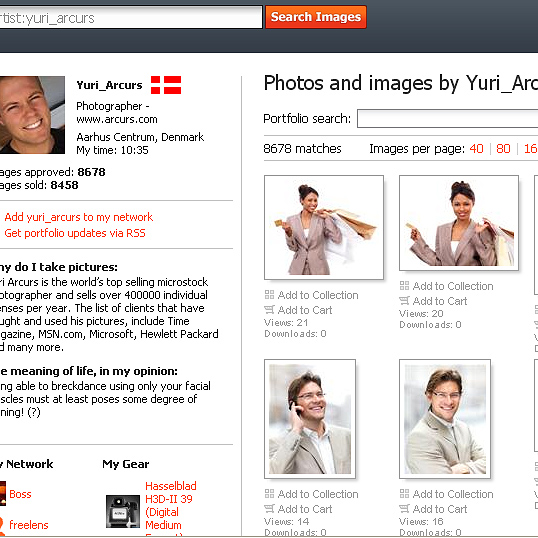Screen dimensions: 538x538
Task: Click collection grid icon under man on phone photo
Action: click(269, 494)
